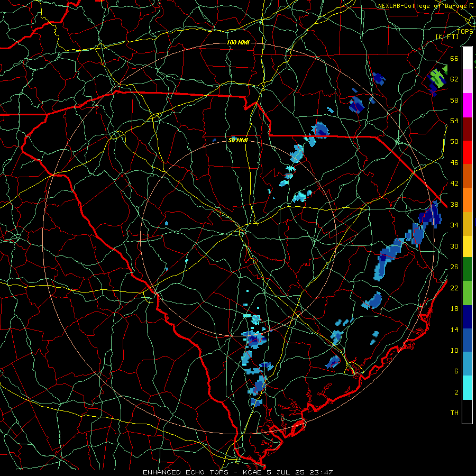Select the 50 NMI range ring label
The image size is (476, 476).
pos(238,140)
